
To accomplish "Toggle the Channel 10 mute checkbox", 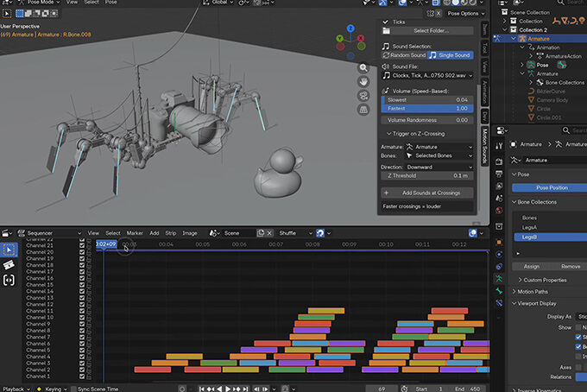I will click(82, 317).
